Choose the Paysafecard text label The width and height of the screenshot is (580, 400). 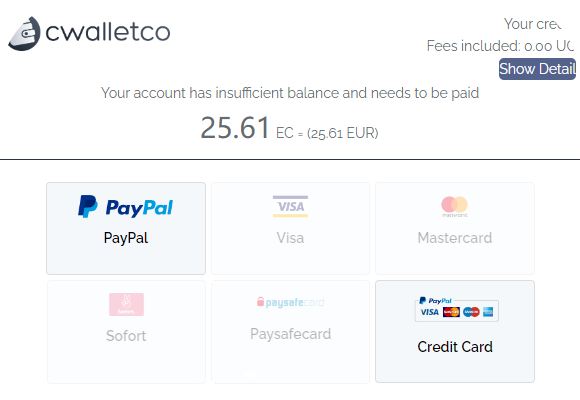coord(290,334)
